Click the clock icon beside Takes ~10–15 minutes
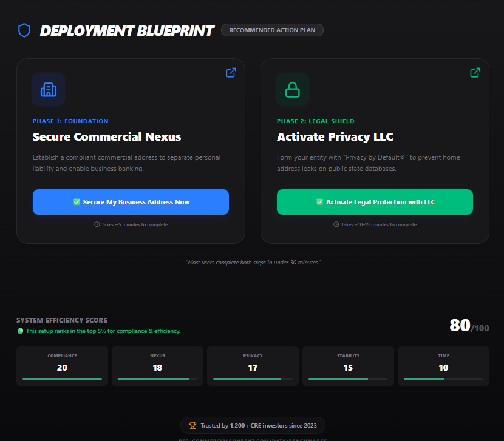This screenshot has width=504, height=441. [x=336, y=224]
